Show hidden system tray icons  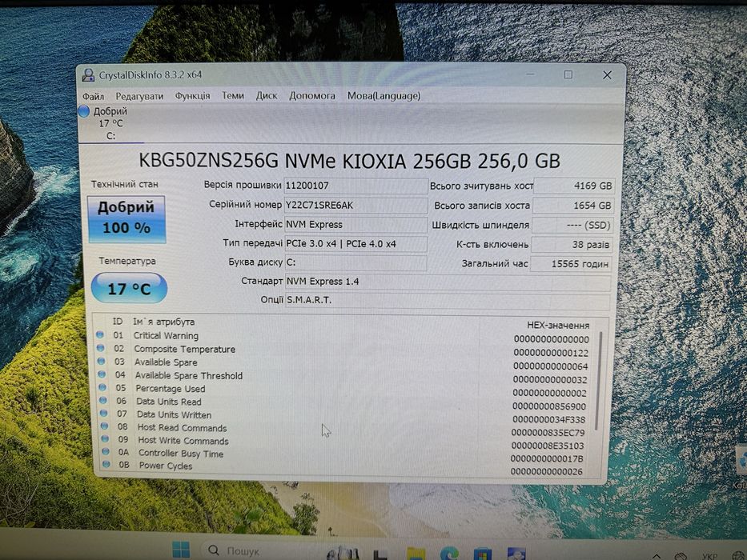point(657,556)
